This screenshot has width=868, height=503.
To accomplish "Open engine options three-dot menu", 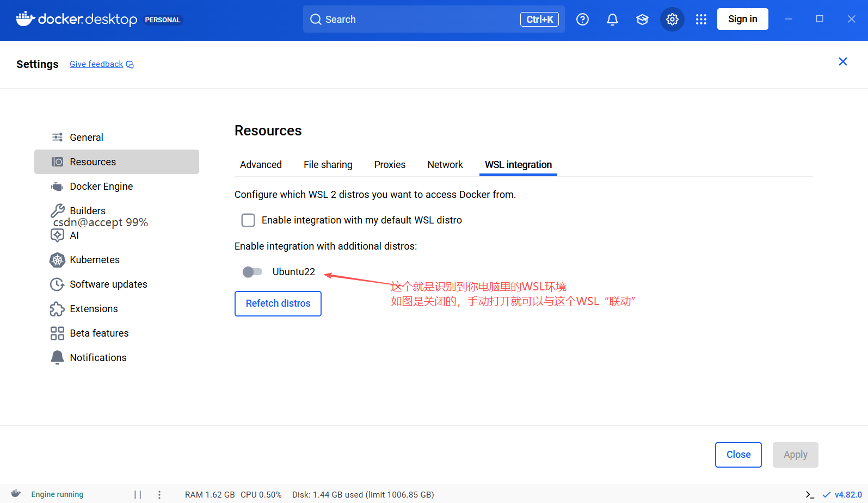I will pos(159,494).
